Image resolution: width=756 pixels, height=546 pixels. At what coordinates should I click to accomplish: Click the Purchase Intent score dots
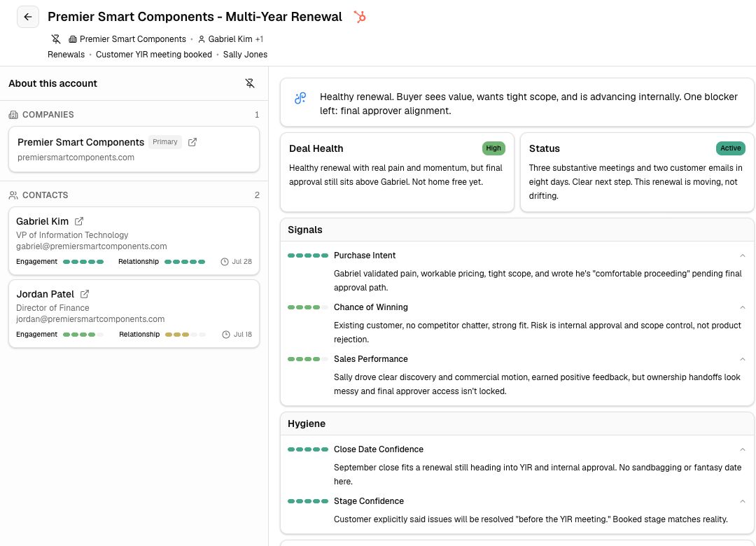(308, 255)
